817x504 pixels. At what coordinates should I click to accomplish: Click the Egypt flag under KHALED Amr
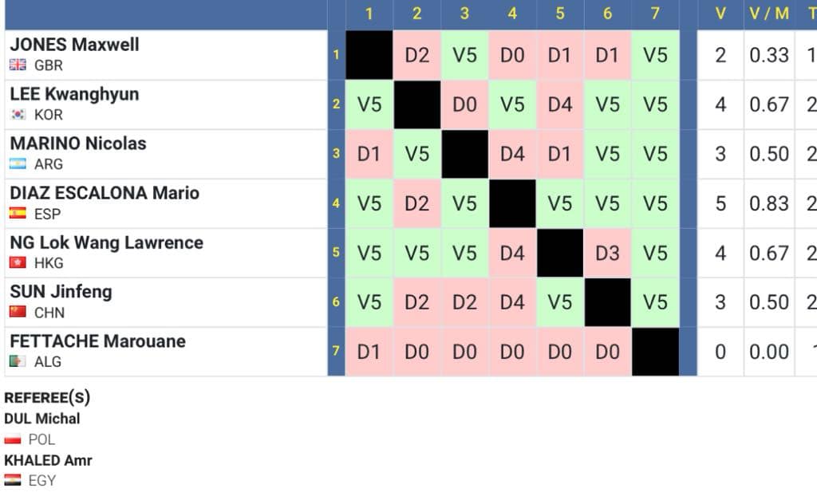pyautogui.click(x=12, y=481)
